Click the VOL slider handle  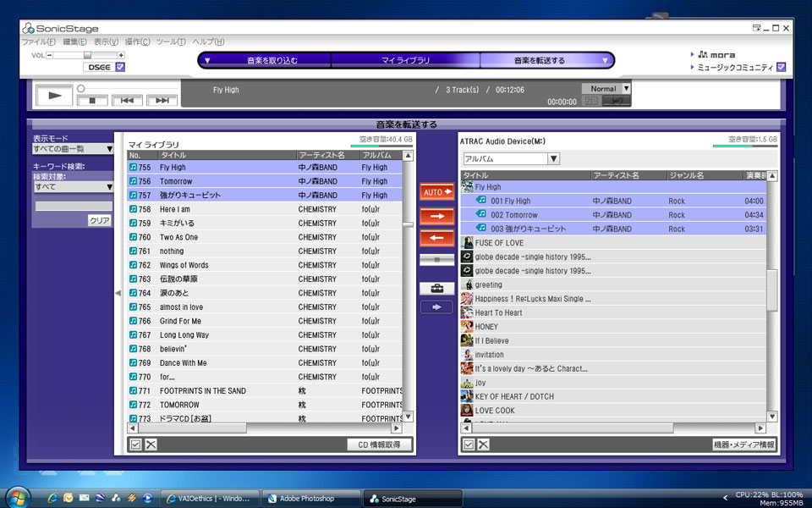(x=87, y=56)
